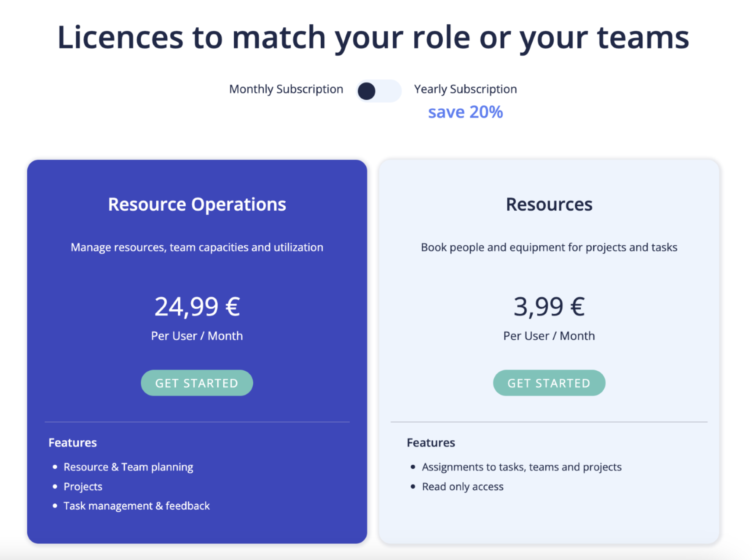Click "Manage resources, team capacities and utilization" text
752x560 pixels.
tap(197, 248)
